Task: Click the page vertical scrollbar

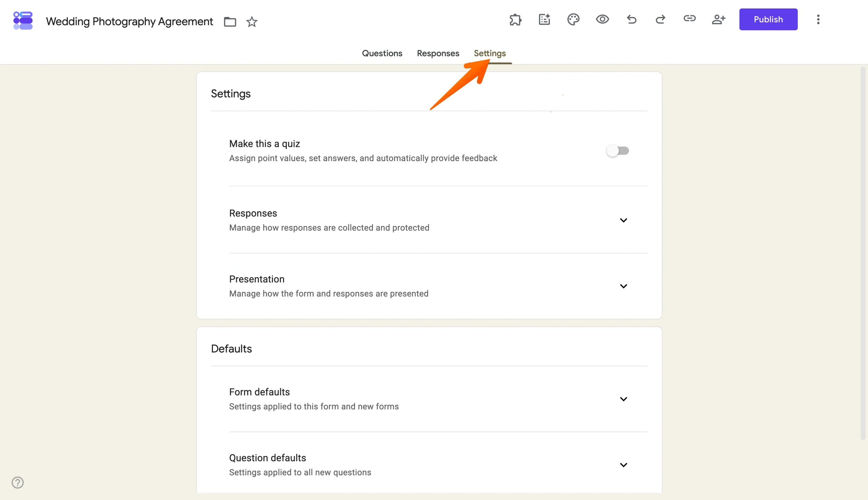Action: coord(863,253)
